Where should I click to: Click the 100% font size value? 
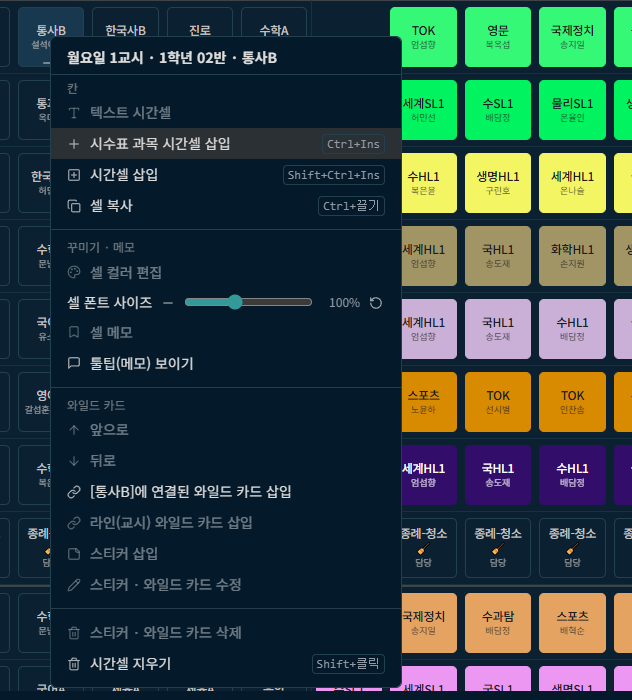[x=344, y=303]
